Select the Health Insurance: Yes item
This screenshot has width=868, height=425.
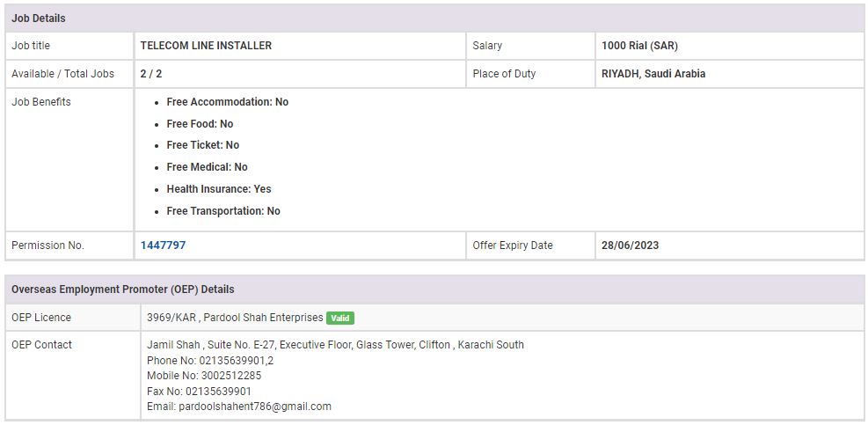point(218,189)
